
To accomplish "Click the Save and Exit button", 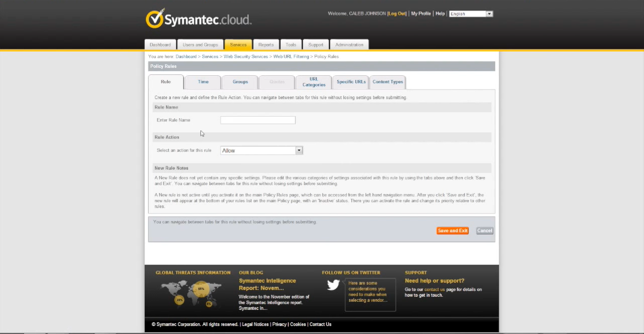I will 453,231.
